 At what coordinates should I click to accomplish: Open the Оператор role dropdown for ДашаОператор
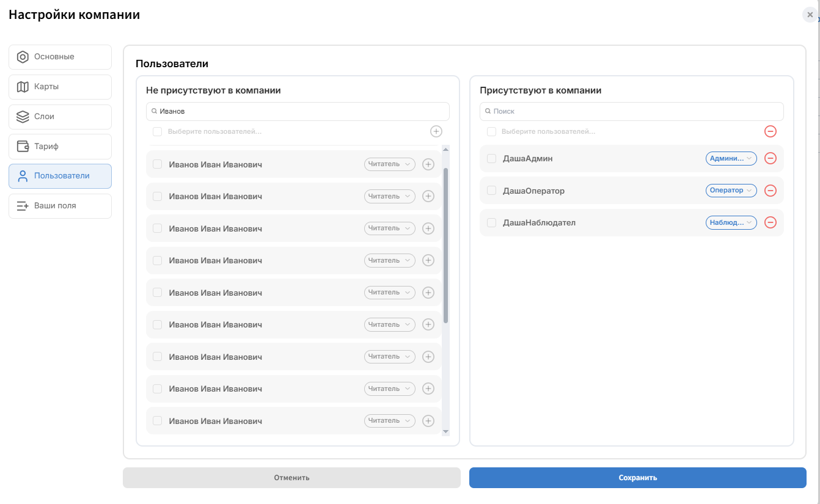pos(731,191)
